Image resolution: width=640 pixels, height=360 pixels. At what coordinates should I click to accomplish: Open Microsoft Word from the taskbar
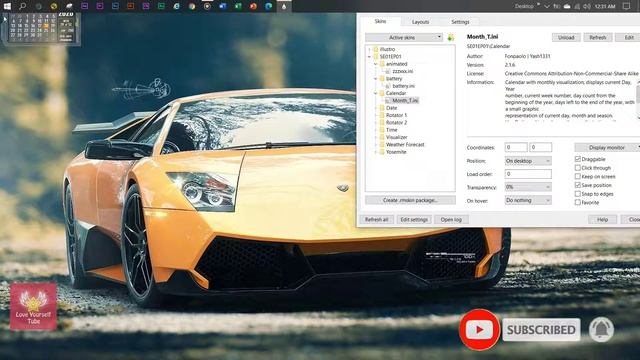click(222, 6)
